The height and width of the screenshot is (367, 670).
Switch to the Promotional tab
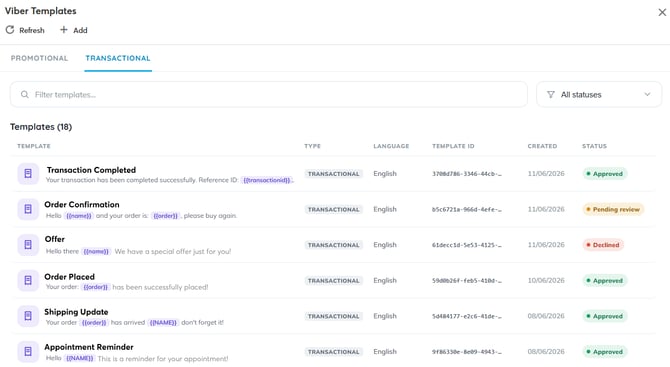(x=39, y=58)
